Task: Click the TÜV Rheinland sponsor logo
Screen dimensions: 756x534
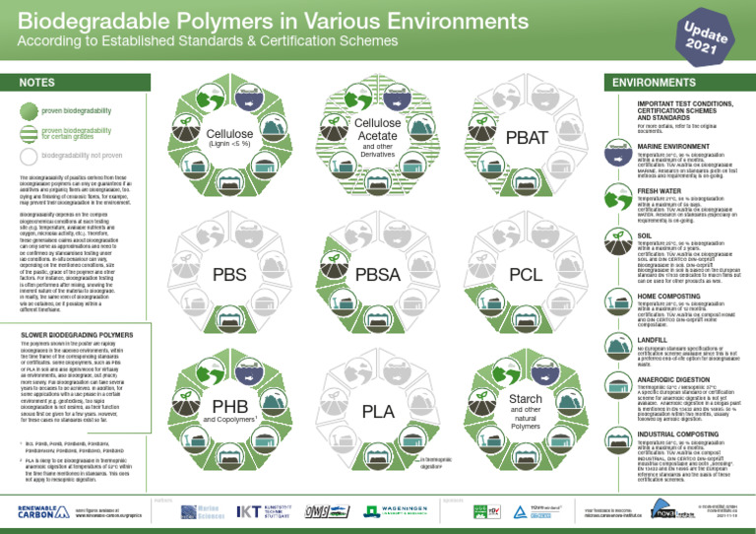Action: point(537,511)
